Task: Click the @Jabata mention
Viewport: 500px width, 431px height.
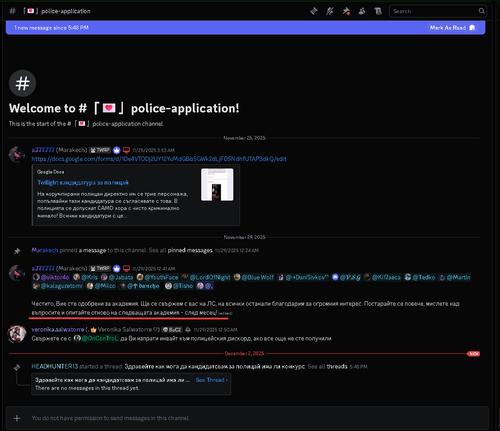Action: point(117,277)
